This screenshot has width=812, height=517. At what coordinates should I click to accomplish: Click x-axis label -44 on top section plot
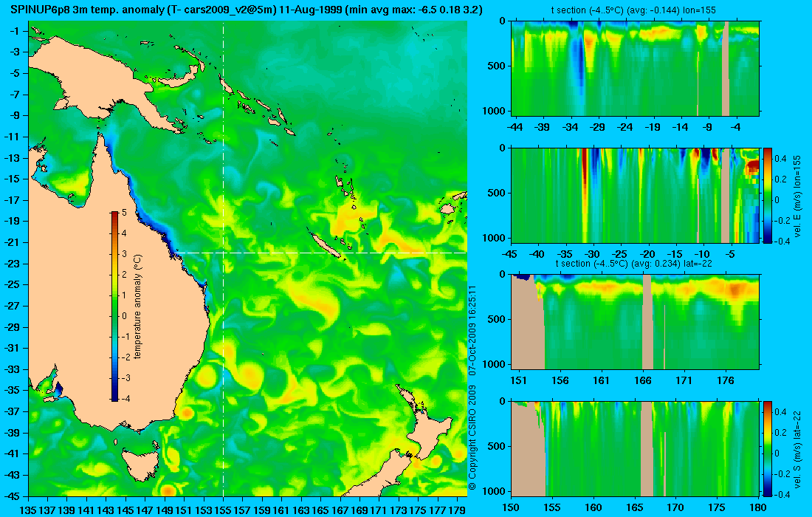pyautogui.click(x=515, y=126)
